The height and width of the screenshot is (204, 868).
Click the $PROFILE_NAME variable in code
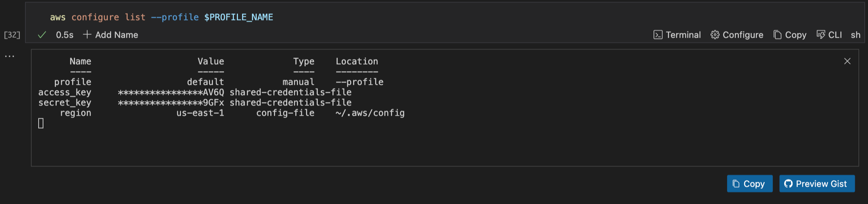(239, 17)
